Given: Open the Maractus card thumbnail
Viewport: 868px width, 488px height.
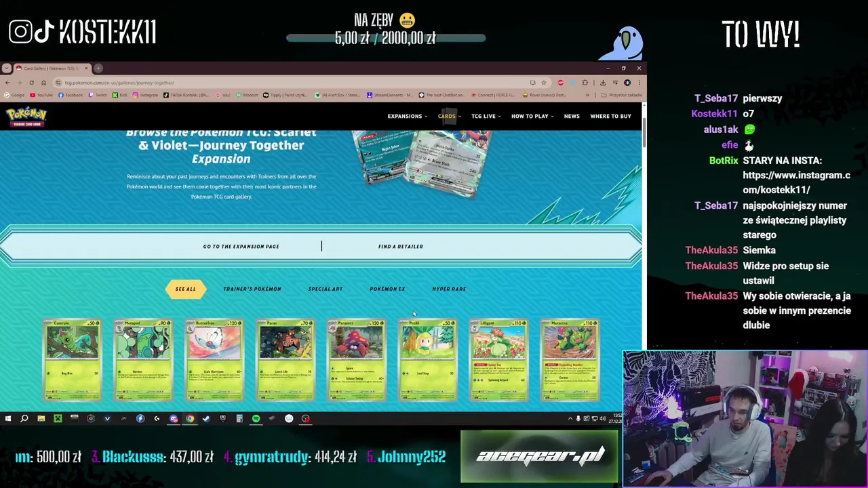Looking at the screenshot, I should click(x=570, y=361).
